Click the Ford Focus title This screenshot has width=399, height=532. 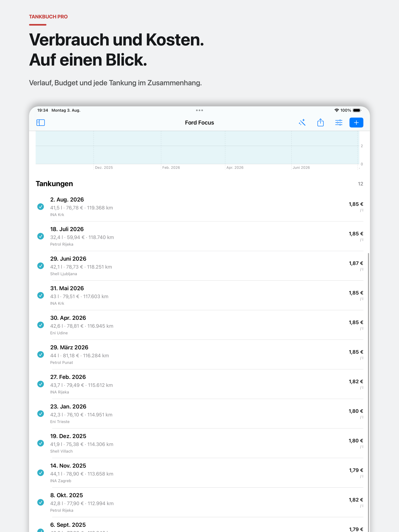click(199, 123)
